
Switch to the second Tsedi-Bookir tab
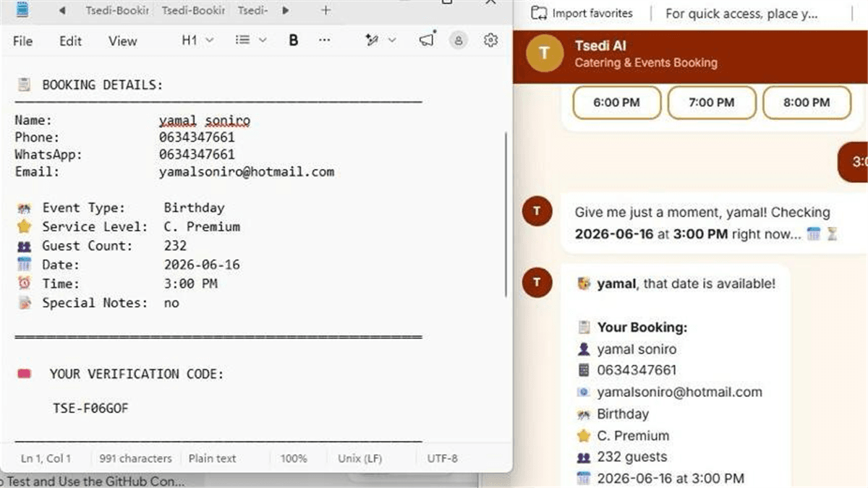(x=193, y=10)
